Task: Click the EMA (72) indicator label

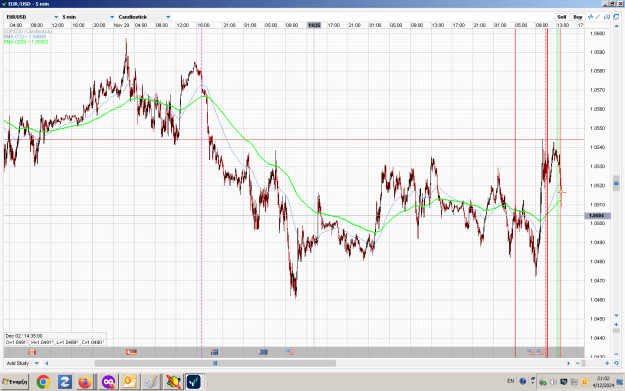Action: [25, 36]
